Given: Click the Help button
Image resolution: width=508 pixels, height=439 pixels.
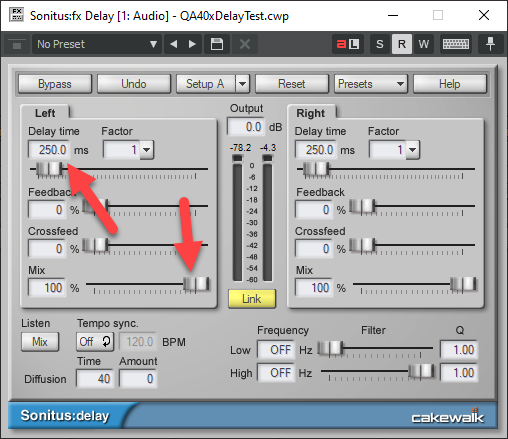Looking at the screenshot, I should 450,84.
